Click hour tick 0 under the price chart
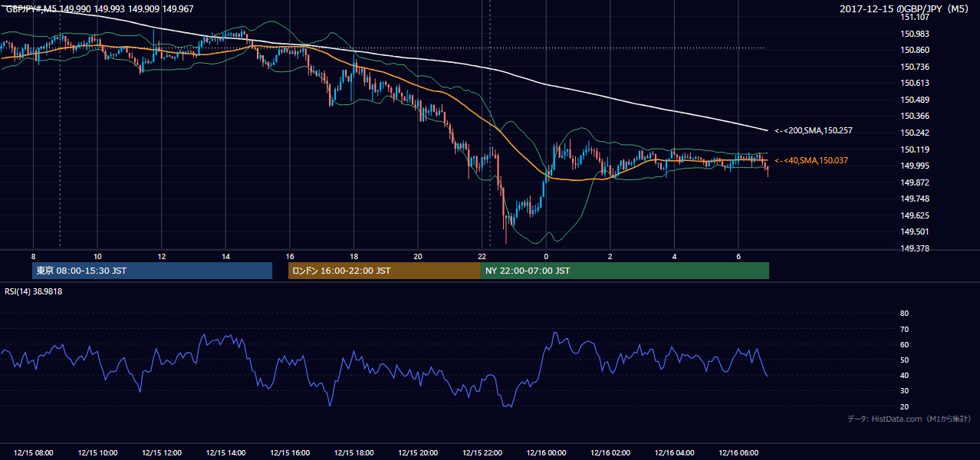 click(x=546, y=256)
